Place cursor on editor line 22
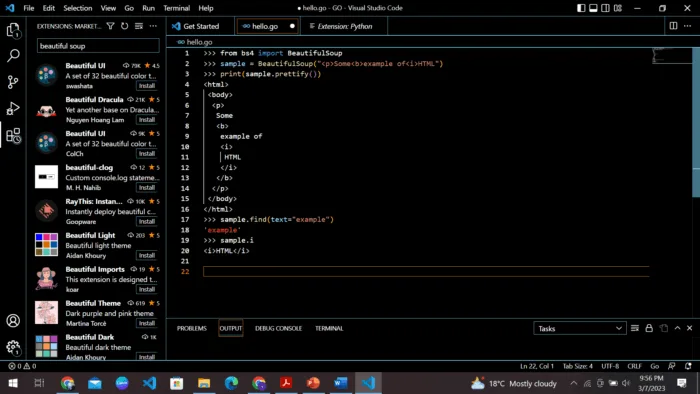The image size is (700, 394). (x=426, y=271)
